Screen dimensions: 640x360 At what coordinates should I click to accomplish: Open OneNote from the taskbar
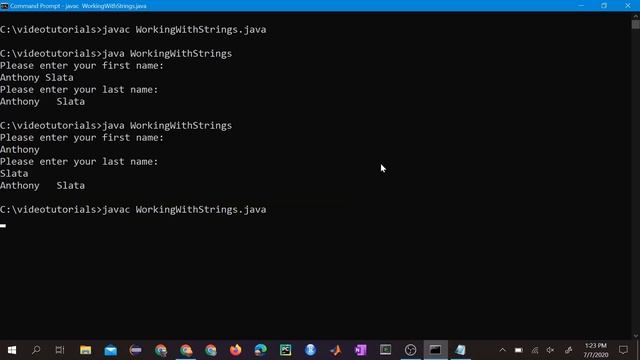tap(360, 350)
